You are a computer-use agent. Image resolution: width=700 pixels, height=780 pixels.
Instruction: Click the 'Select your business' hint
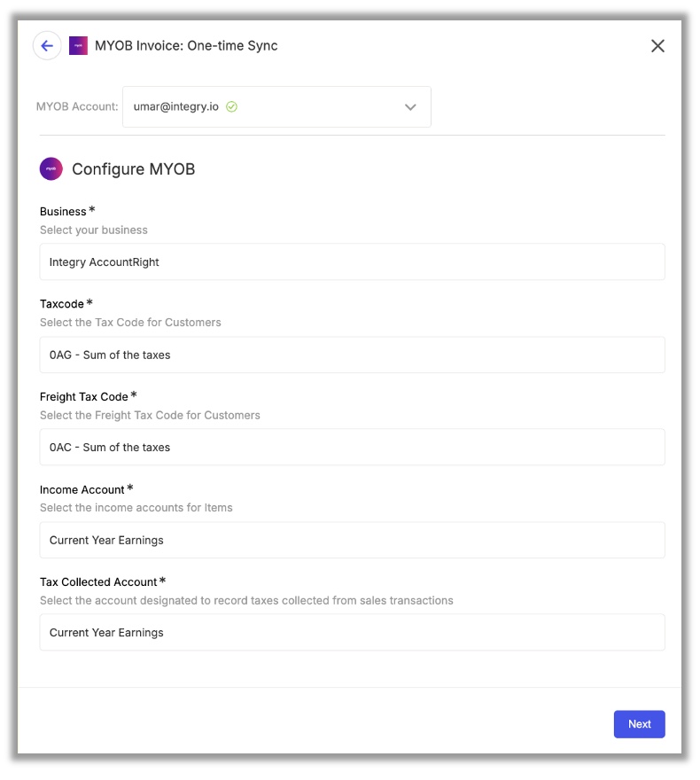pyautogui.click(x=94, y=230)
